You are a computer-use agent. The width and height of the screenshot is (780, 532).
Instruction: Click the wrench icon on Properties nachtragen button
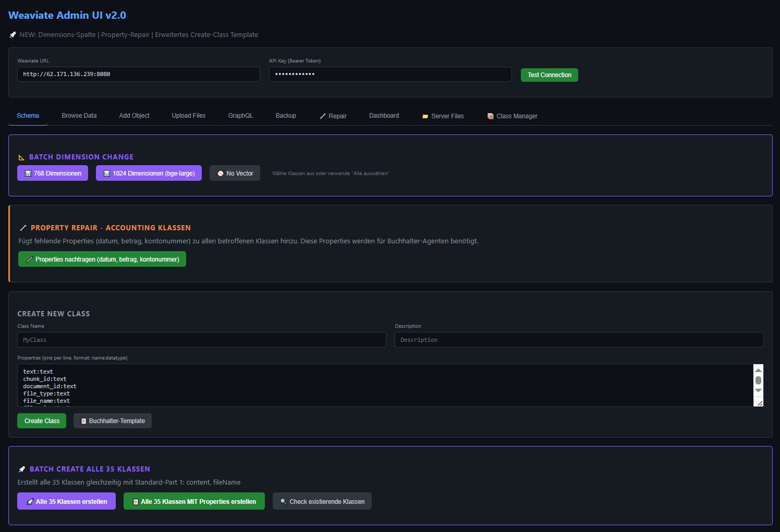[30, 259]
